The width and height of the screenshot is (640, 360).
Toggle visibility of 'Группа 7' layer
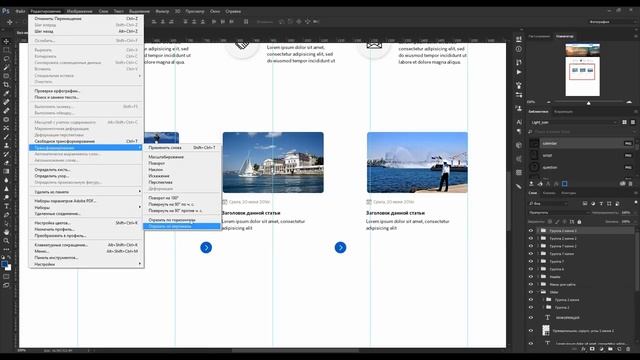[531, 261]
